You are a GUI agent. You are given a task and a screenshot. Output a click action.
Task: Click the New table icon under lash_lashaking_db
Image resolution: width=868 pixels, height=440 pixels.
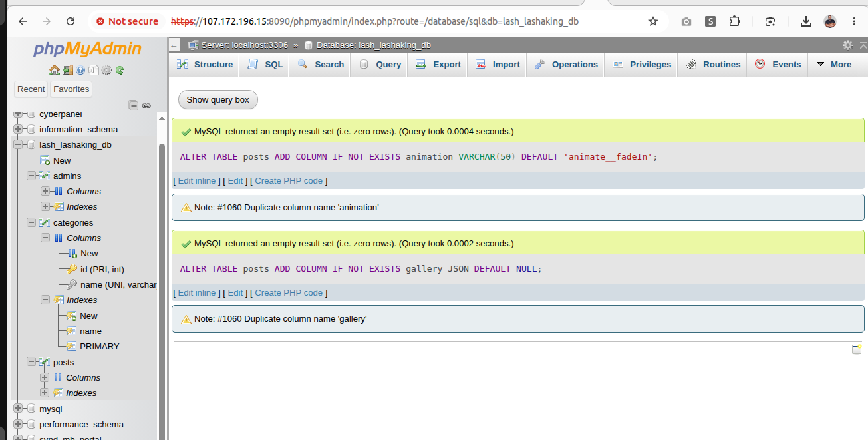point(45,160)
